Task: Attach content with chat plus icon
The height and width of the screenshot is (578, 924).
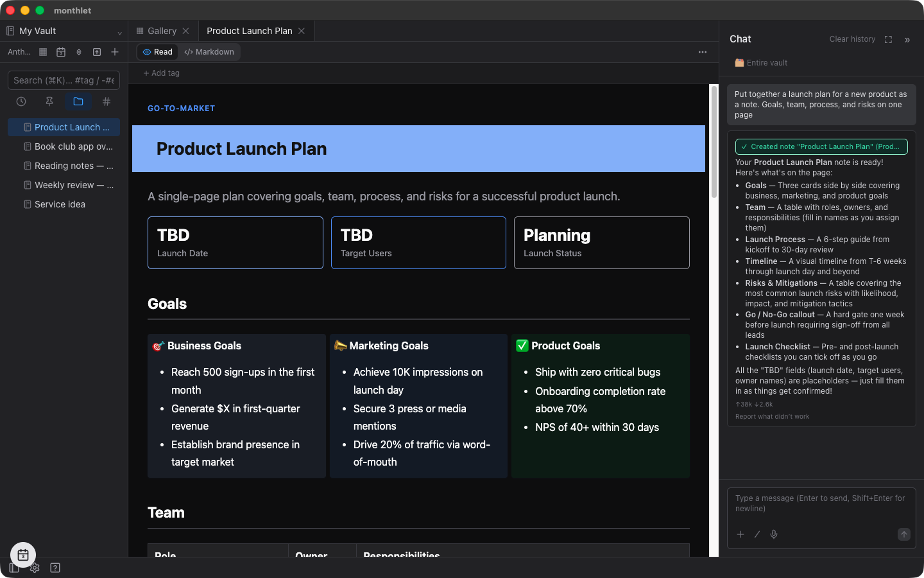Action: point(740,534)
